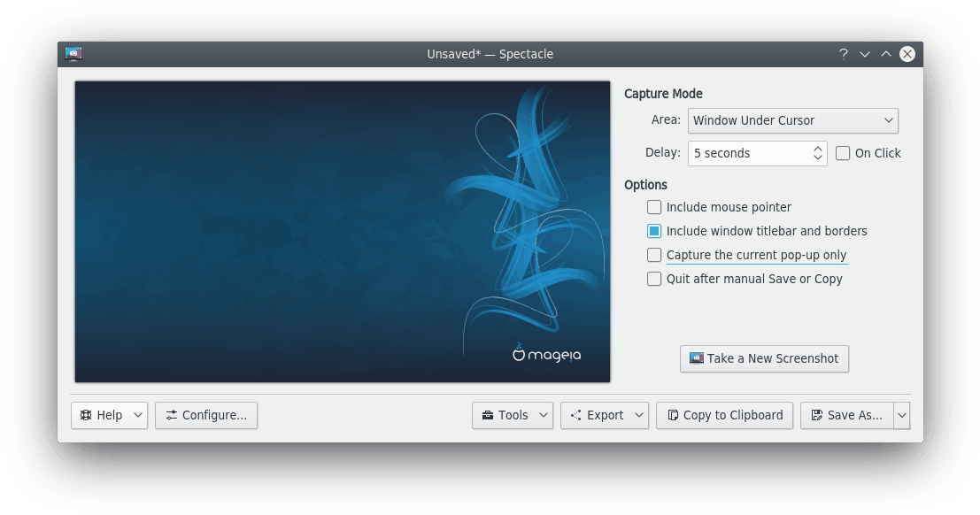Screen dimensions: 980x515
Task: Click the Save As button
Action: tap(847, 416)
